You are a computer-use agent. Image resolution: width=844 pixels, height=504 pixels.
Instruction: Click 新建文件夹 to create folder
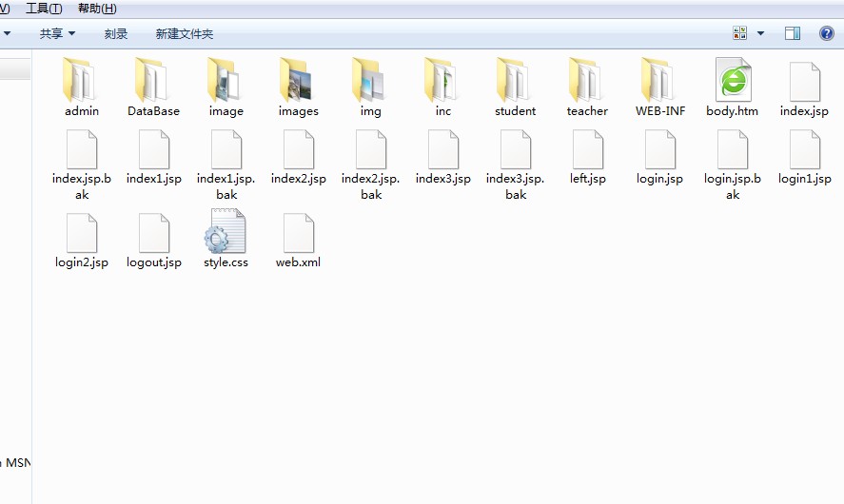(184, 34)
